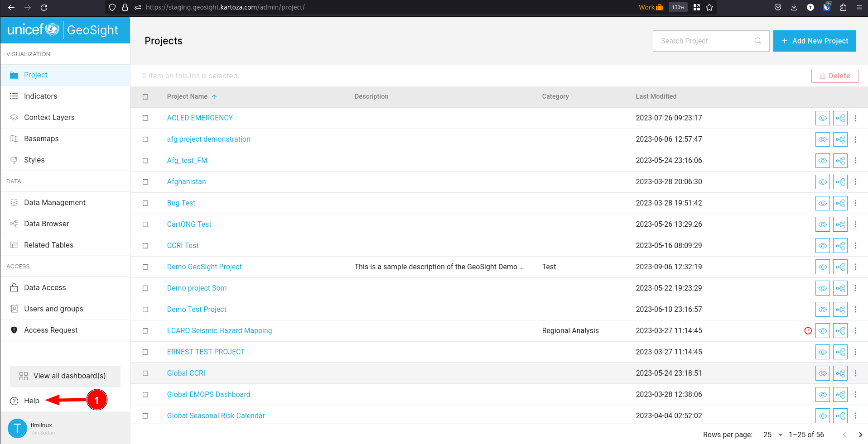Open Related Tables in the sidebar
Screen dimensions: 868x444
(65, 245)
